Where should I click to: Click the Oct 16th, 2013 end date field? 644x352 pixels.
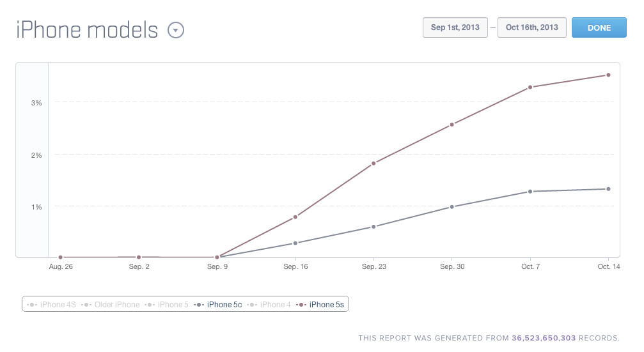(531, 27)
